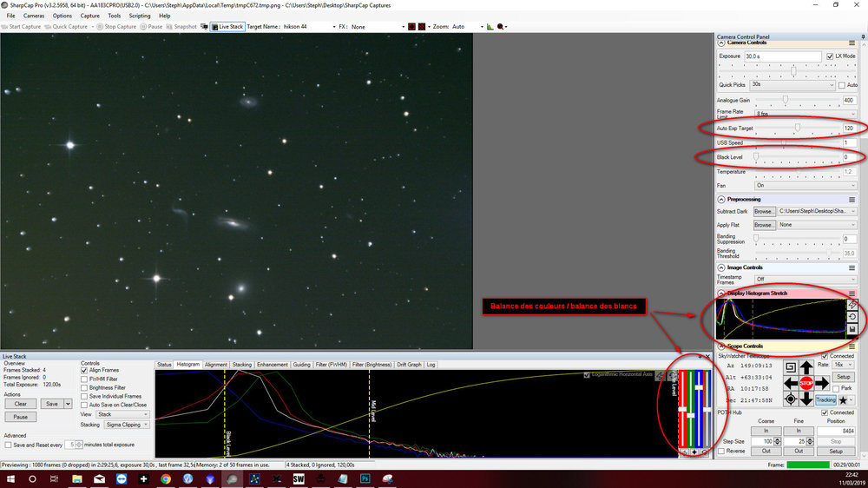Open the SW app on the taskbar
This screenshot has height=488, width=868.
click(299, 478)
